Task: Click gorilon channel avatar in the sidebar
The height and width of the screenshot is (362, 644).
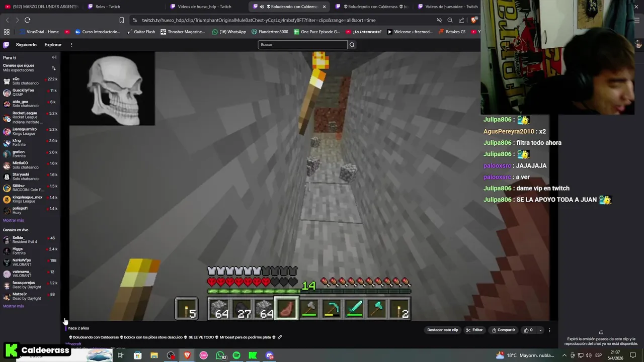Action: [7, 154]
